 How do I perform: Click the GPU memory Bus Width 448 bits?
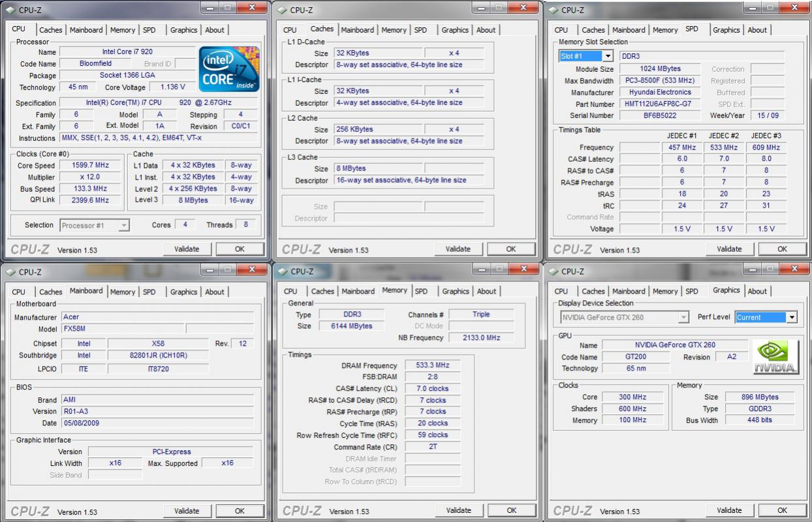click(x=760, y=421)
